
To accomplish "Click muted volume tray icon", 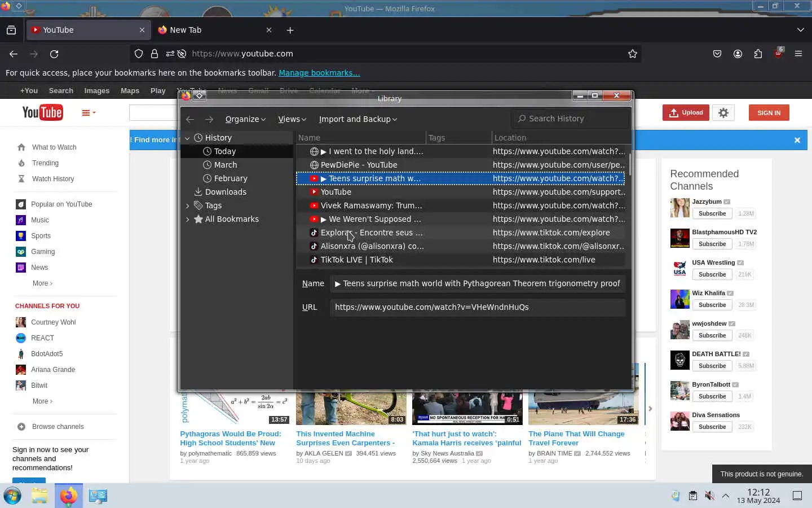I will point(709,496).
